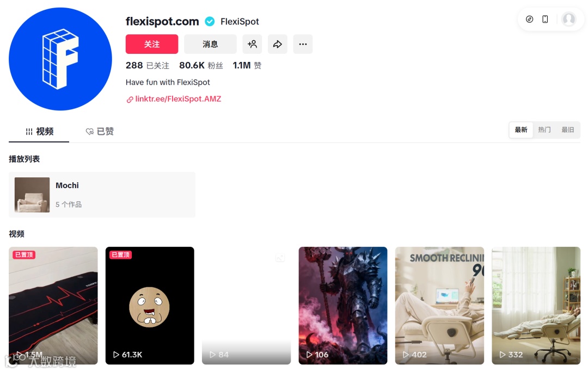Image resolution: width=588 pixels, height=372 pixels.
Task: Switch to the 已赞 tab
Action: (x=100, y=132)
